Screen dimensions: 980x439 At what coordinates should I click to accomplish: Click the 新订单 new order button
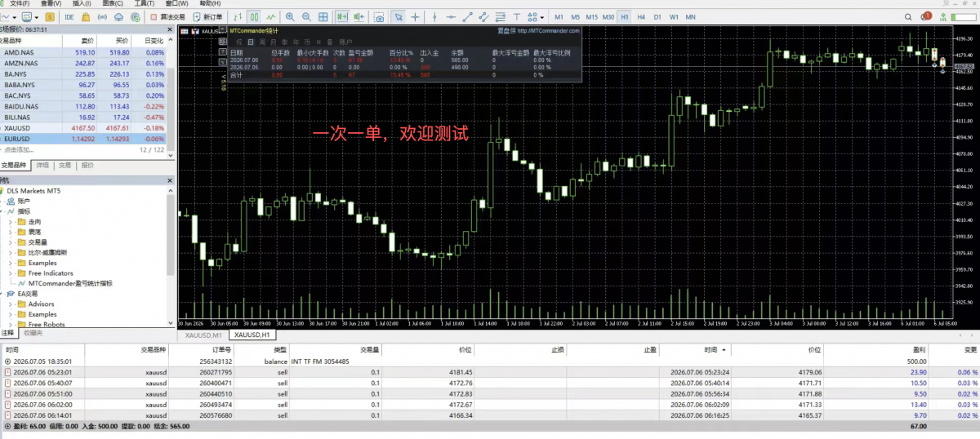[207, 16]
